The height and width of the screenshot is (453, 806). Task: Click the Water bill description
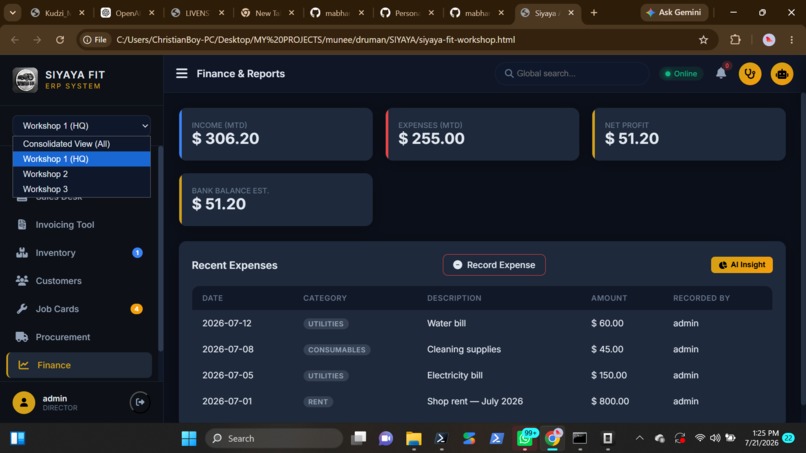point(446,323)
